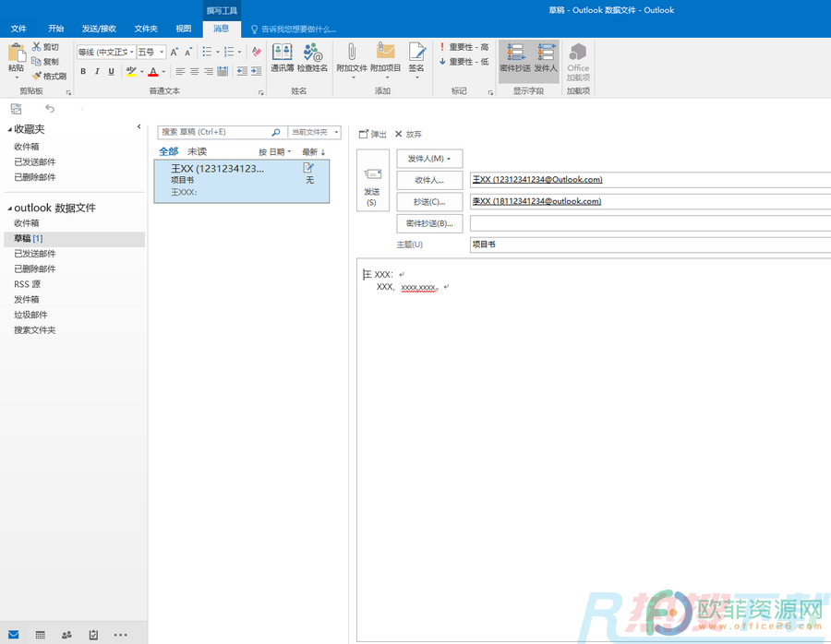This screenshot has height=644, width=831.
Task: Click the To (收件人...) button
Action: (429, 180)
